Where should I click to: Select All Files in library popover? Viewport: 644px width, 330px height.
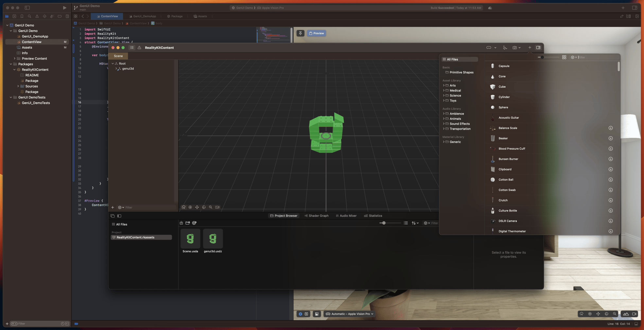[460, 59]
